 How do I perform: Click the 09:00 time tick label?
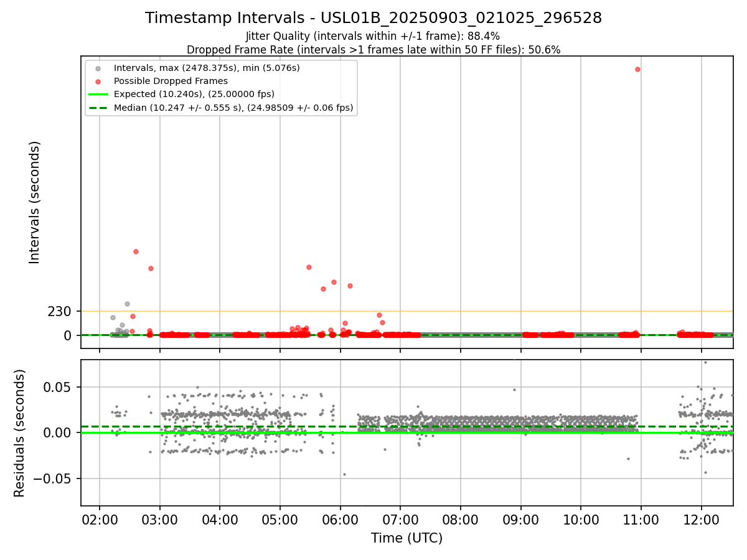click(521, 519)
